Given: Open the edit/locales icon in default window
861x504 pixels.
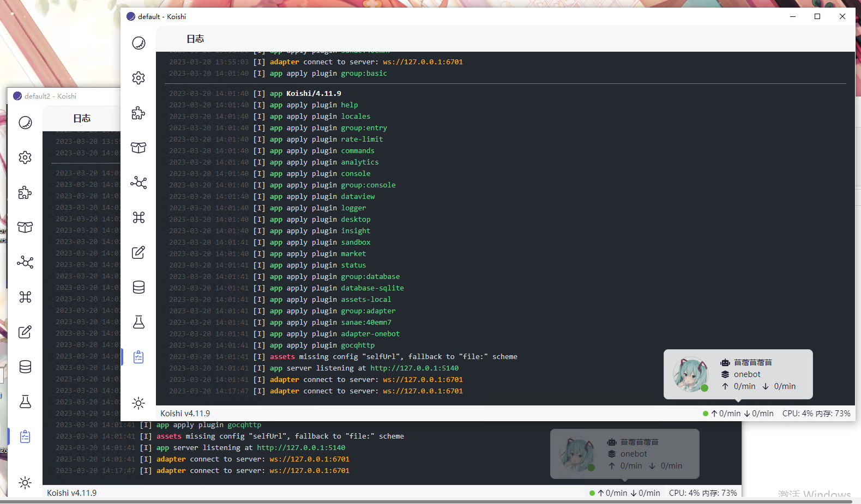Looking at the screenshot, I should [x=139, y=252].
